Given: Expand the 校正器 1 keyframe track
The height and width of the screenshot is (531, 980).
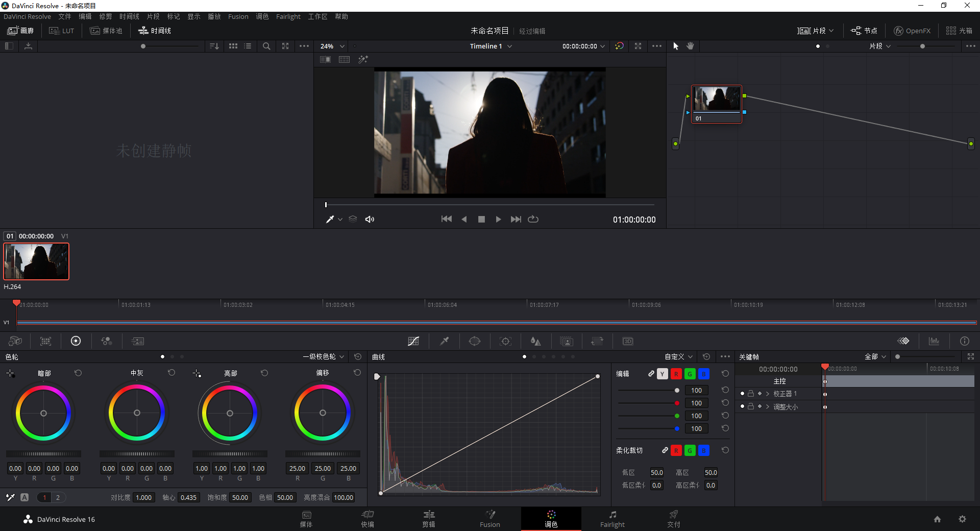Looking at the screenshot, I should click(x=768, y=394).
